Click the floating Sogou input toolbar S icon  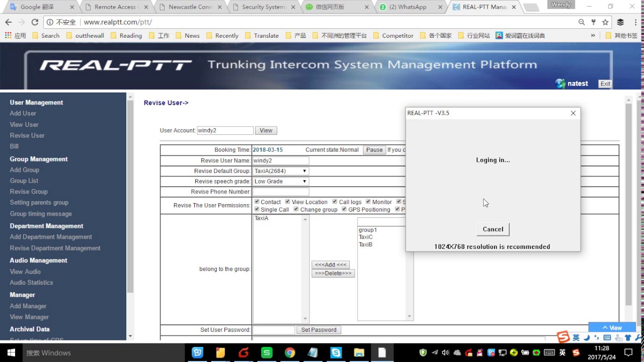563,337
